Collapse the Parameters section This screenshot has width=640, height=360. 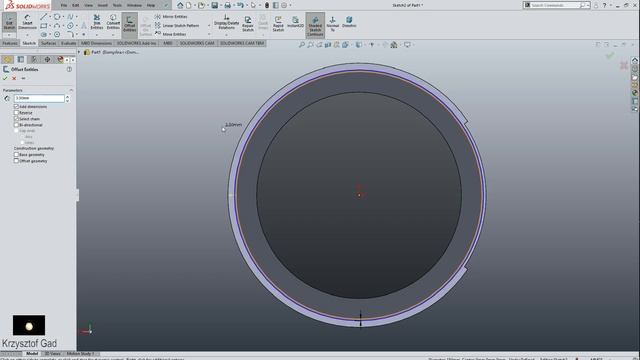(71, 90)
